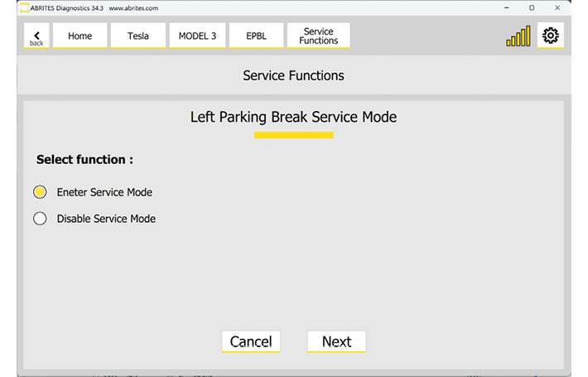
Task: Select the Eneter Service Mode radio circle
Action: click(40, 192)
